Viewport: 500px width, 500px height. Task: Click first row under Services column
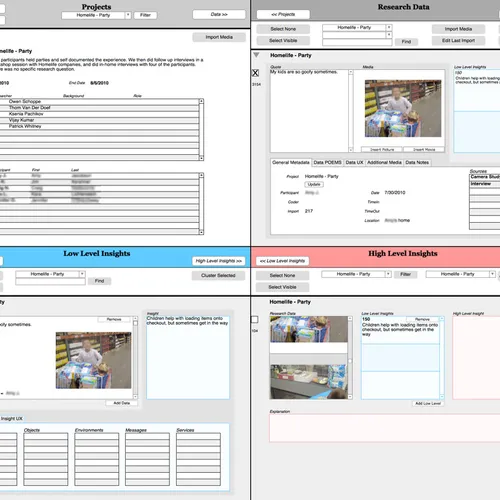(198, 436)
